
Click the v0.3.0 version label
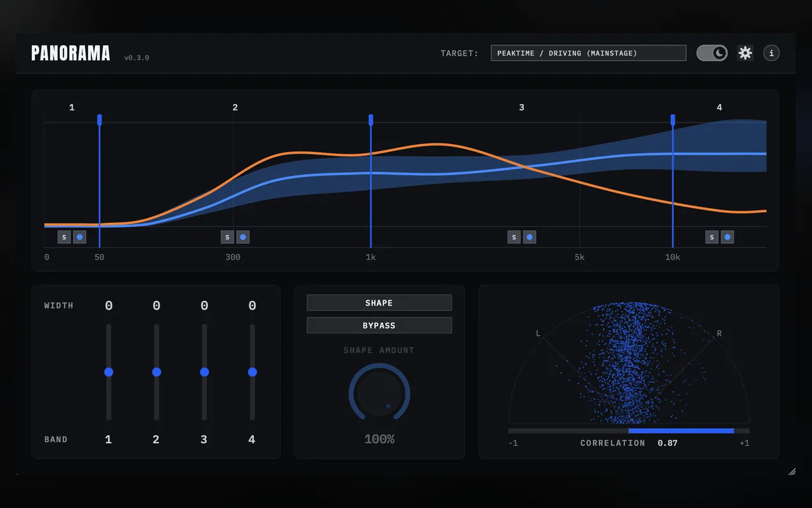[137, 58]
